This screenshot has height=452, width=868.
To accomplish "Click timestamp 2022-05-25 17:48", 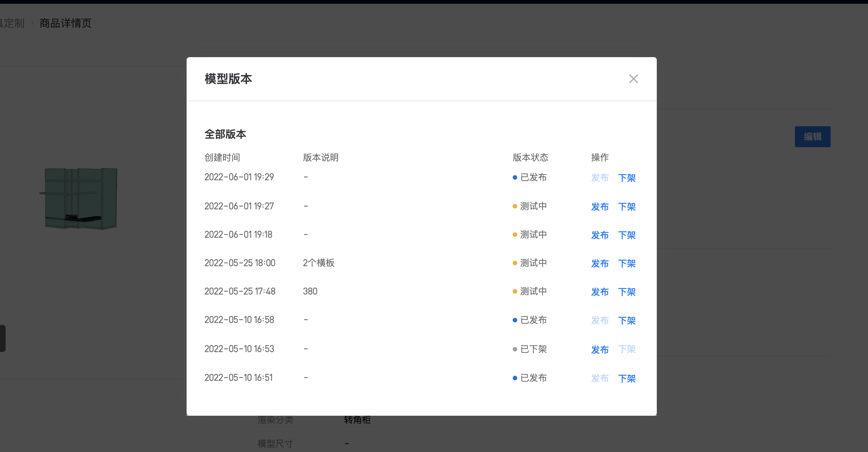I will (240, 291).
